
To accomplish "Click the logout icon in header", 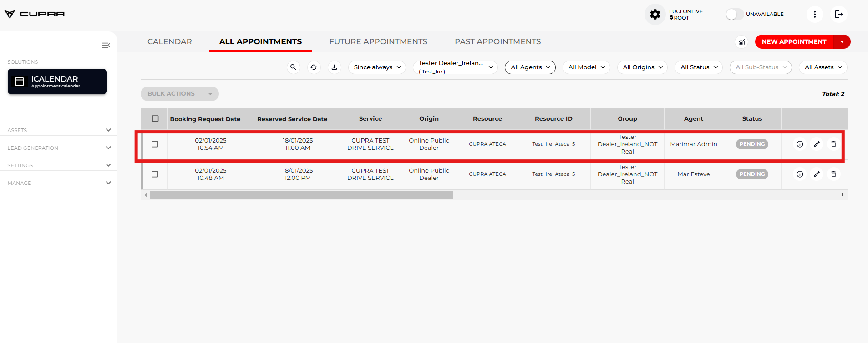I will [x=838, y=15].
